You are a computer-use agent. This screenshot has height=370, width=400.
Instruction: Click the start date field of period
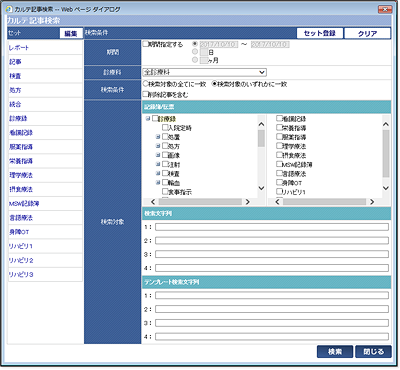coord(219,44)
